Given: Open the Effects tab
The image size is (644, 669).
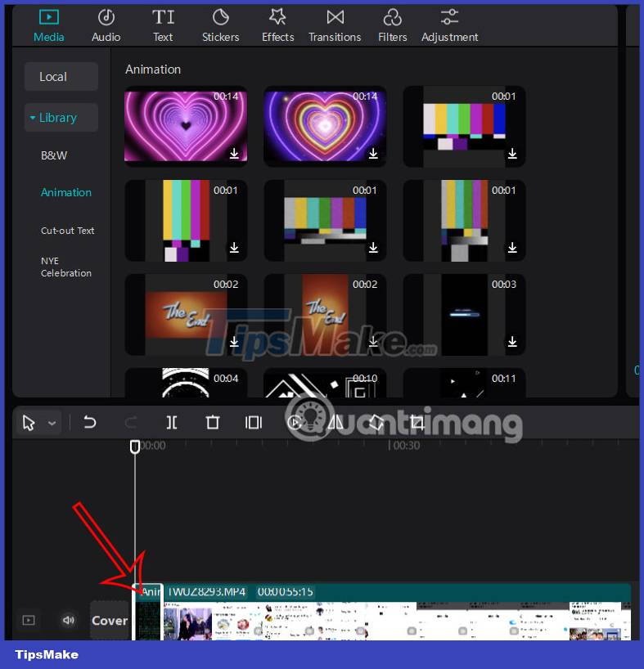Looking at the screenshot, I should (278, 26).
